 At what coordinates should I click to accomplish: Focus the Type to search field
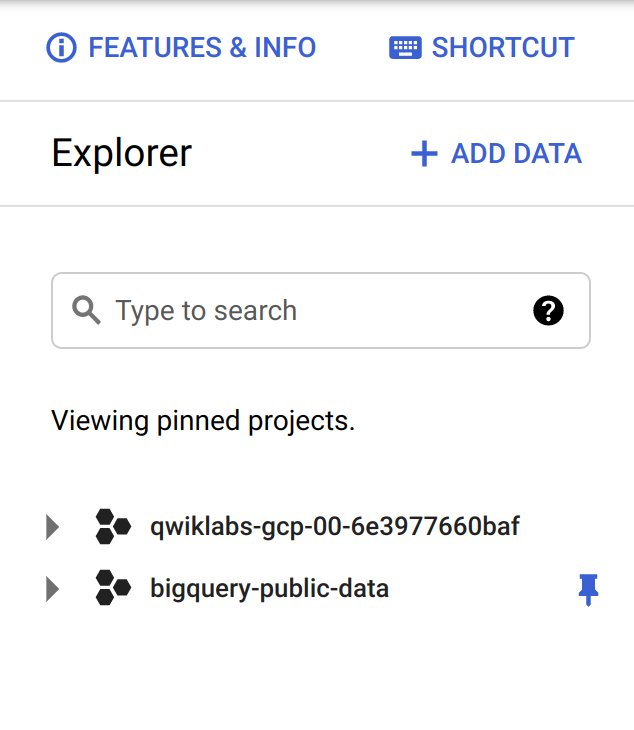[321, 311]
